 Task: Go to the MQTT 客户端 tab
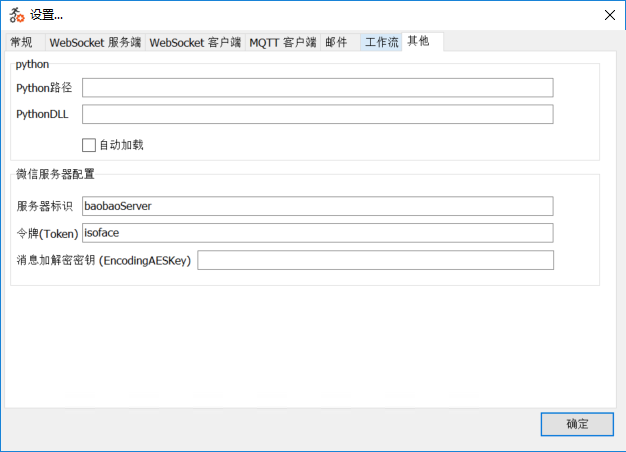pyautogui.click(x=283, y=43)
